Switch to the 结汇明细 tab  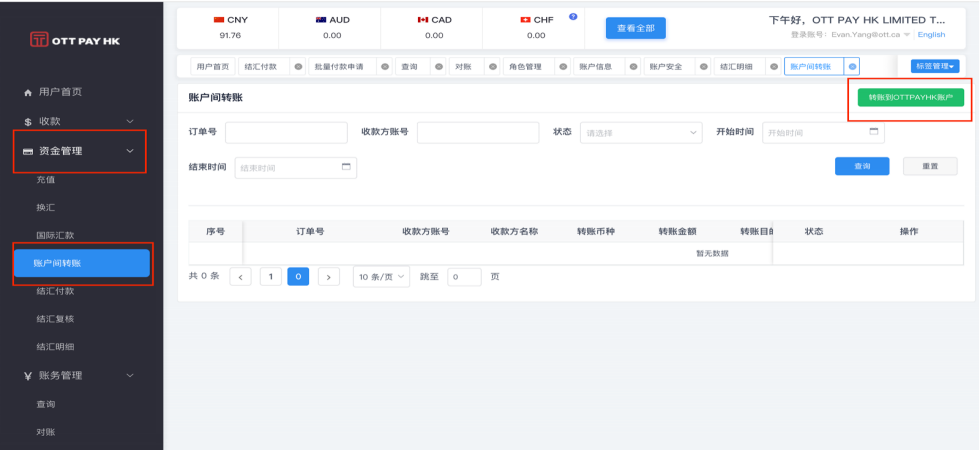click(736, 66)
